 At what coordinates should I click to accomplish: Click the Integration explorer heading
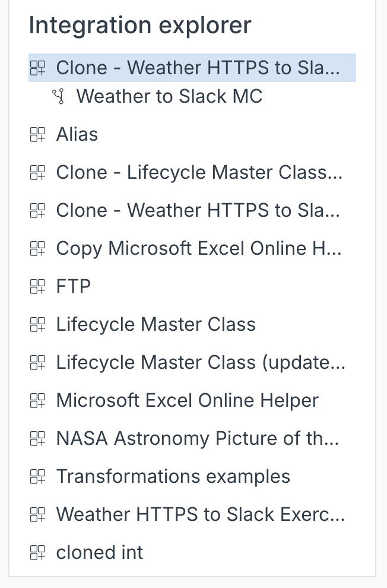click(140, 26)
